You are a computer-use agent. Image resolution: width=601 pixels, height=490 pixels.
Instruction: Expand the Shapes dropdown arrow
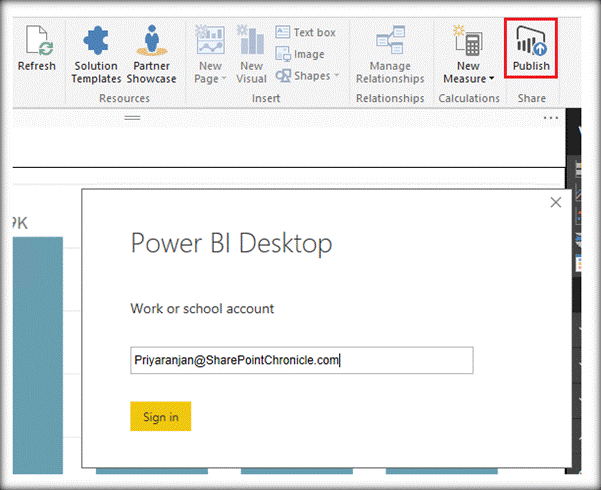pyautogui.click(x=337, y=75)
